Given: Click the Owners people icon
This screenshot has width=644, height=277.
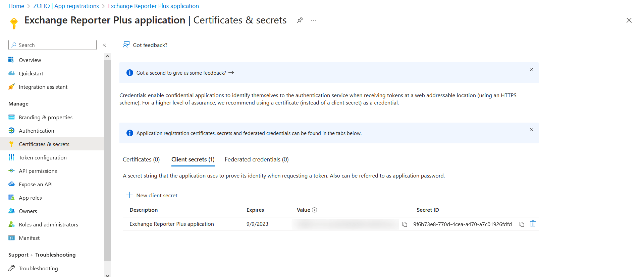Looking at the screenshot, I should point(11,211).
